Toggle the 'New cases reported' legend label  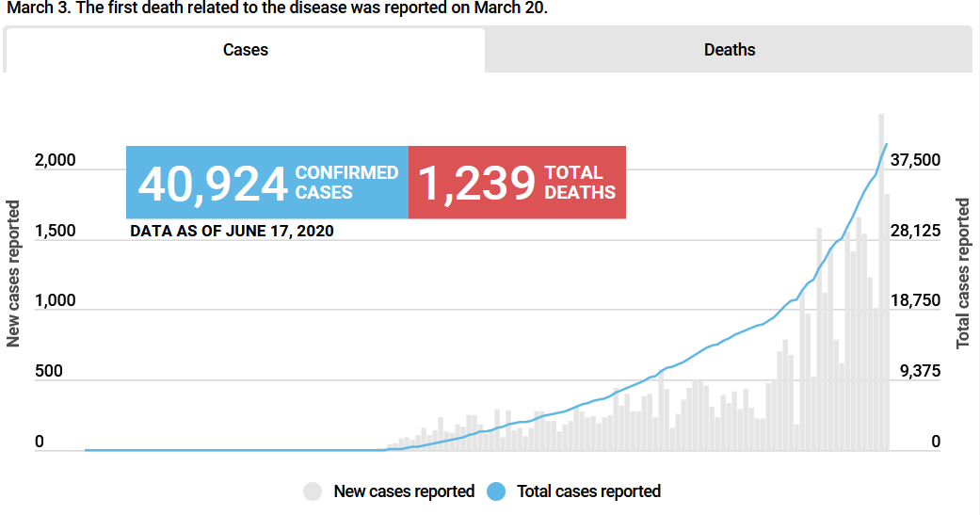[x=404, y=491]
